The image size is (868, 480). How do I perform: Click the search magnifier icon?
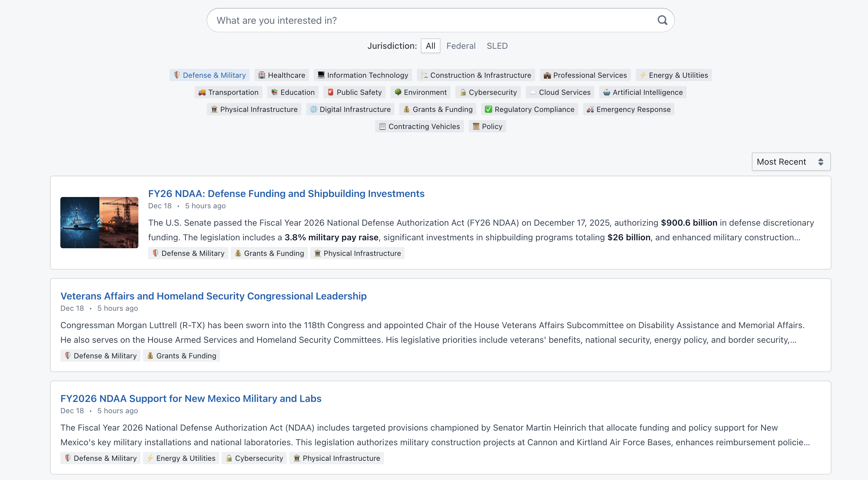pos(662,20)
